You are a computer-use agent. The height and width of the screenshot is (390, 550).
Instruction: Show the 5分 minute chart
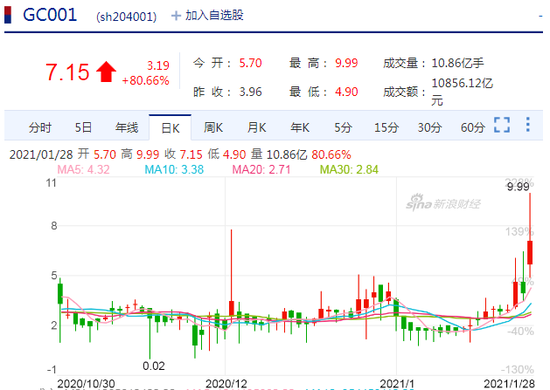coord(343,127)
